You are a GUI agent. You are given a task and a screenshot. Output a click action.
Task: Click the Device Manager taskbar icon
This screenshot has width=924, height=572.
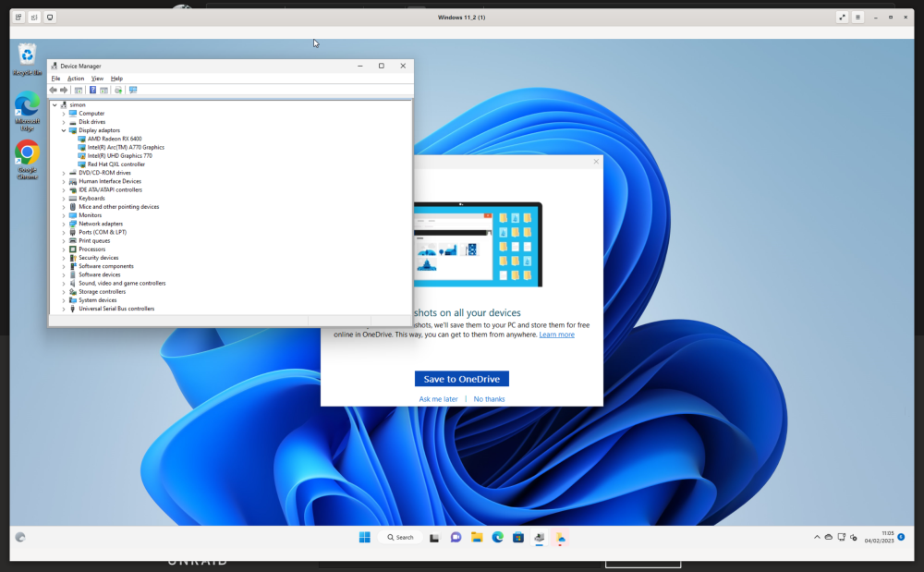pyautogui.click(x=540, y=537)
